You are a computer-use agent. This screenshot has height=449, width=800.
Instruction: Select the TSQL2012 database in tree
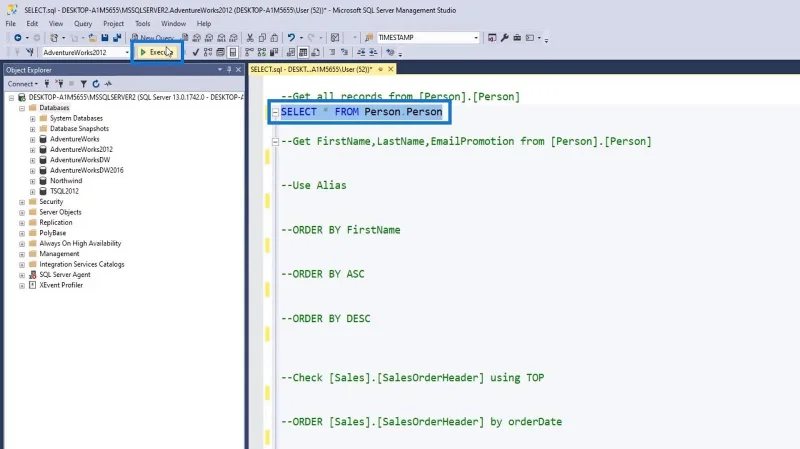click(64, 191)
